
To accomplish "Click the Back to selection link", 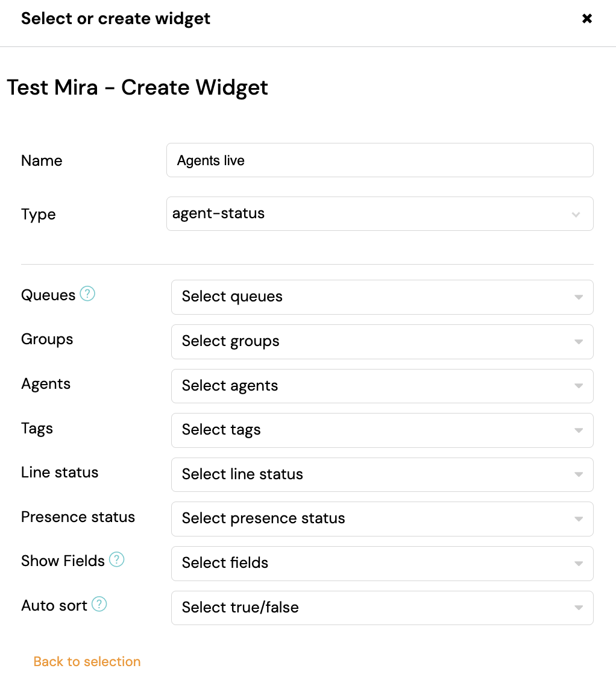I will (87, 661).
